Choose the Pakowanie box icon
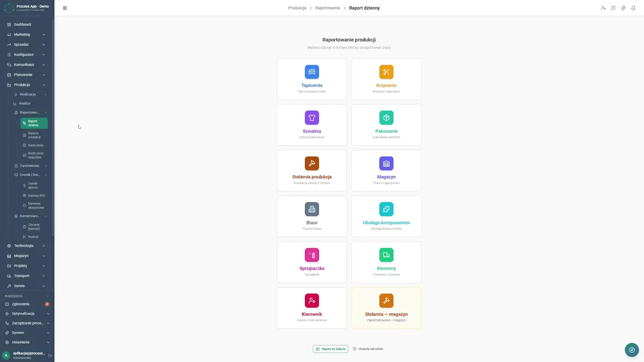This screenshot has width=644, height=362. [386, 118]
